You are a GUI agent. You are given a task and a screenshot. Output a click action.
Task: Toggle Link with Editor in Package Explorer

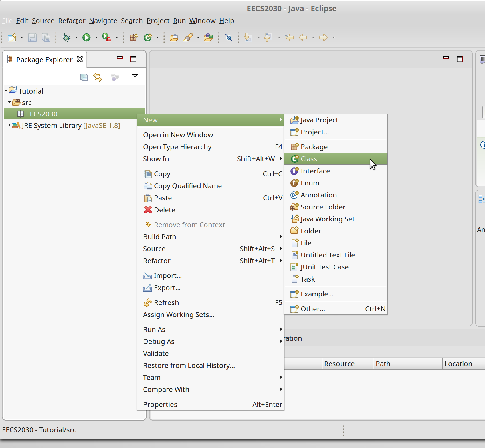(x=98, y=77)
